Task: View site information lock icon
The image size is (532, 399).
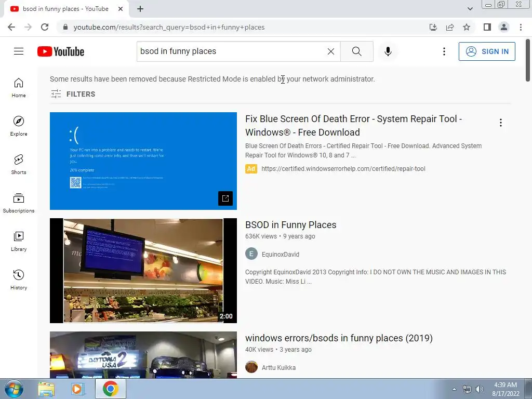Action: click(x=65, y=27)
